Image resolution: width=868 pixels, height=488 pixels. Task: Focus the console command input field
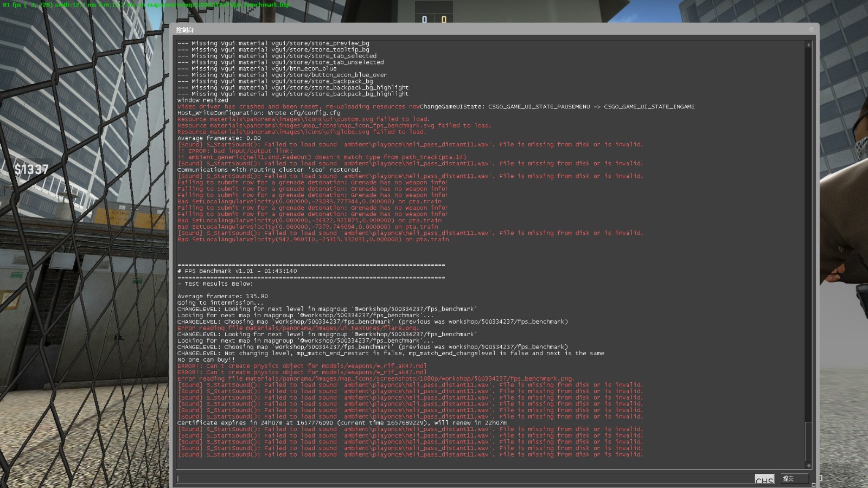[x=464, y=478]
